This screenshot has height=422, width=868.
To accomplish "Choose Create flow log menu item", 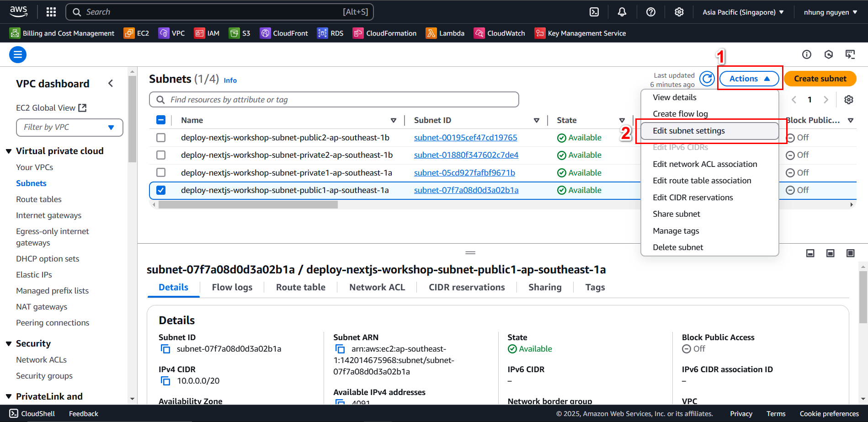I will pyautogui.click(x=710, y=114).
